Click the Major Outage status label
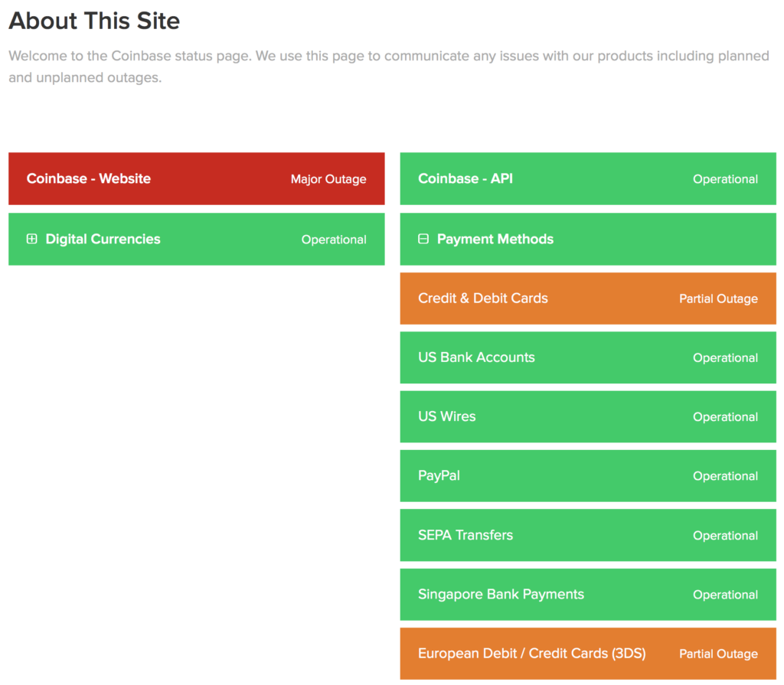Image resolution: width=784 pixels, height=685 pixels. coord(328,179)
